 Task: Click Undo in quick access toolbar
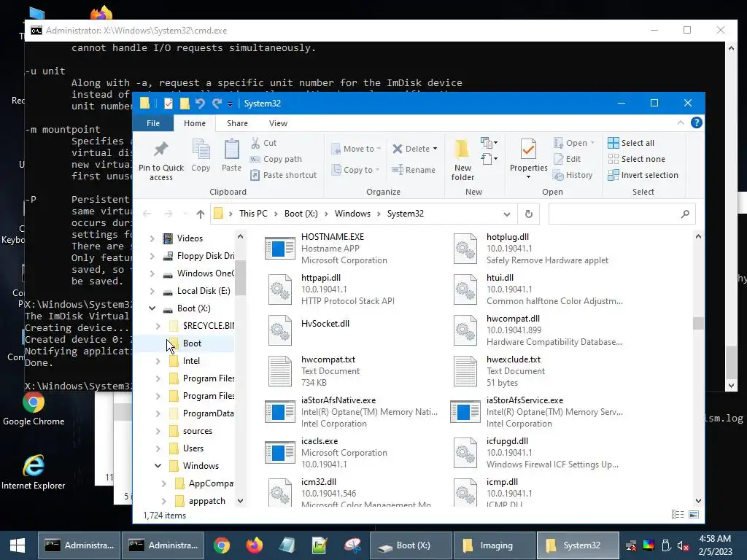pyautogui.click(x=200, y=104)
